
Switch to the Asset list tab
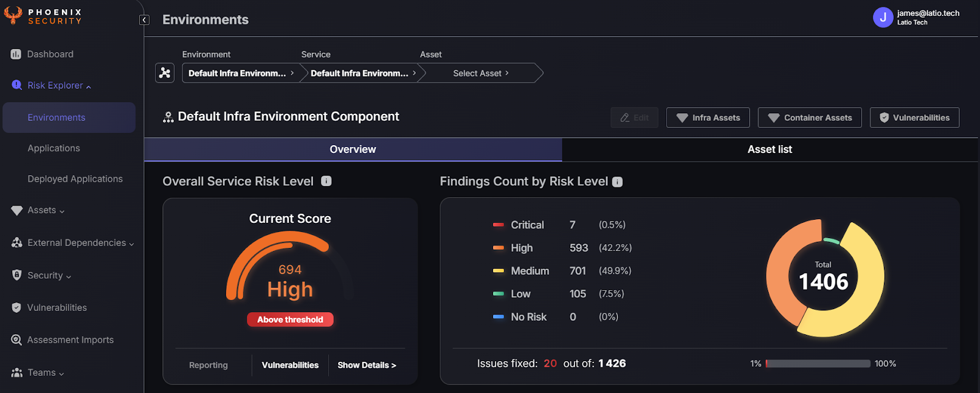coord(769,149)
